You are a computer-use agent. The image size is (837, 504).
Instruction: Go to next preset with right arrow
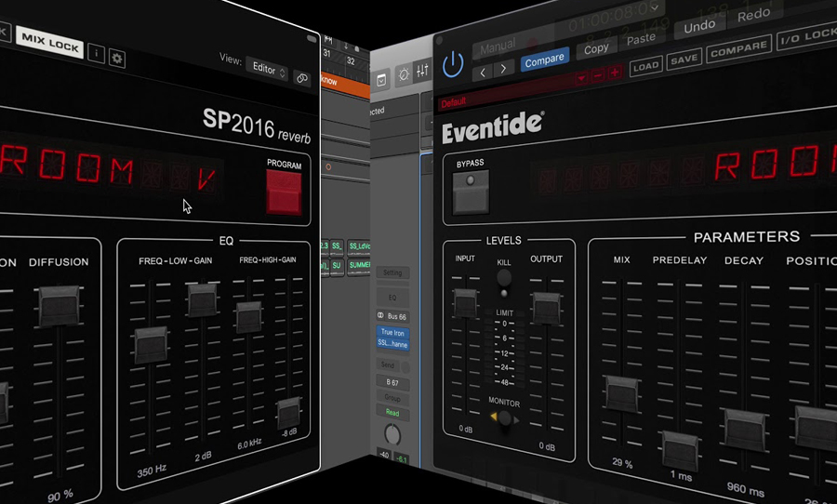503,70
